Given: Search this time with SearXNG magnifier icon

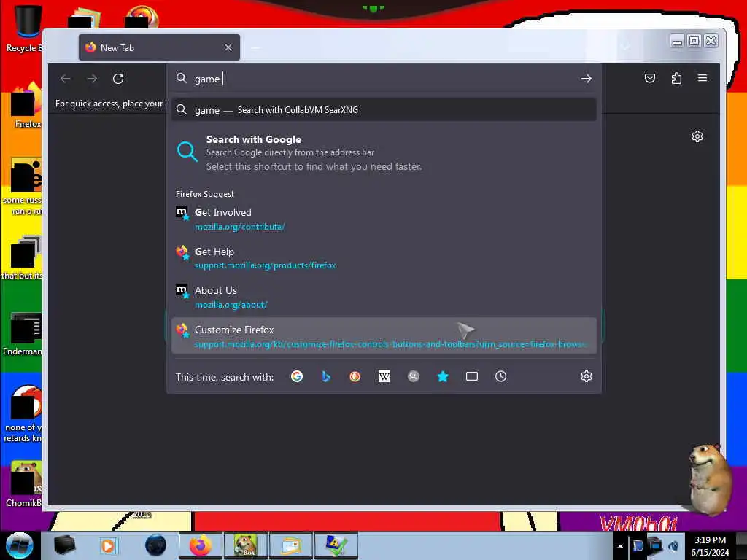Looking at the screenshot, I should (414, 377).
